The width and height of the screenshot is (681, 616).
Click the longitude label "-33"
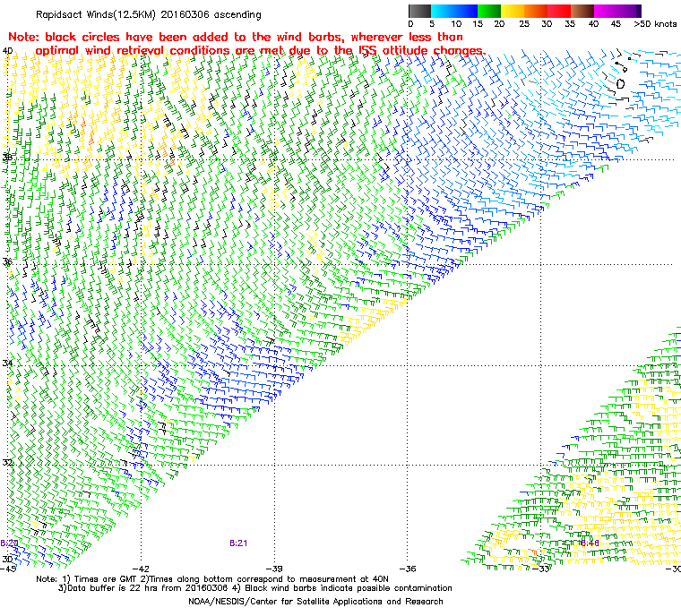[x=541, y=569]
